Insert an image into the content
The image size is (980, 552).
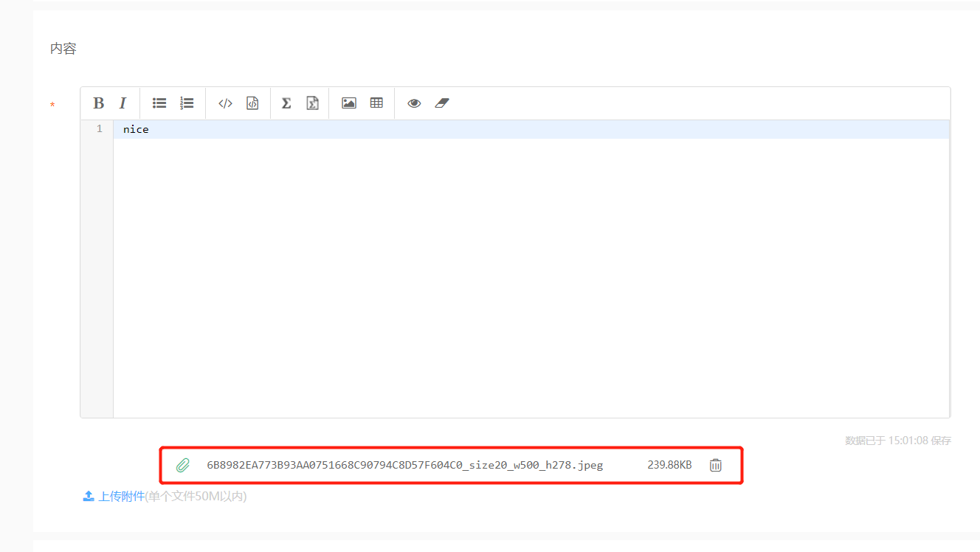[x=349, y=103]
